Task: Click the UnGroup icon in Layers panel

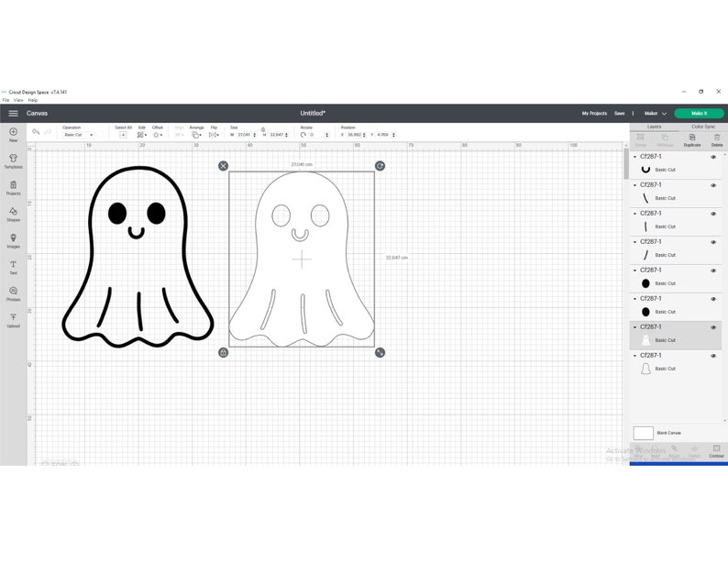Action: 665,139
